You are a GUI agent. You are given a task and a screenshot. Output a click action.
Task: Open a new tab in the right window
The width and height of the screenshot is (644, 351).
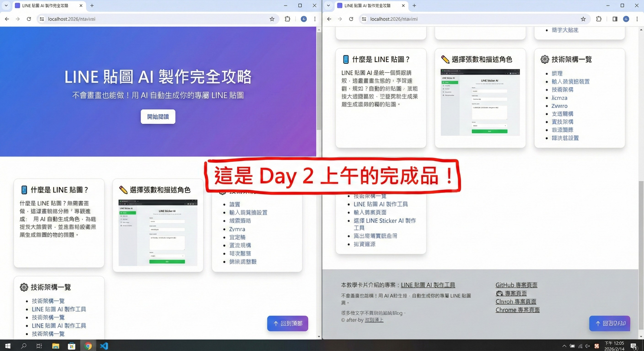point(414,5)
